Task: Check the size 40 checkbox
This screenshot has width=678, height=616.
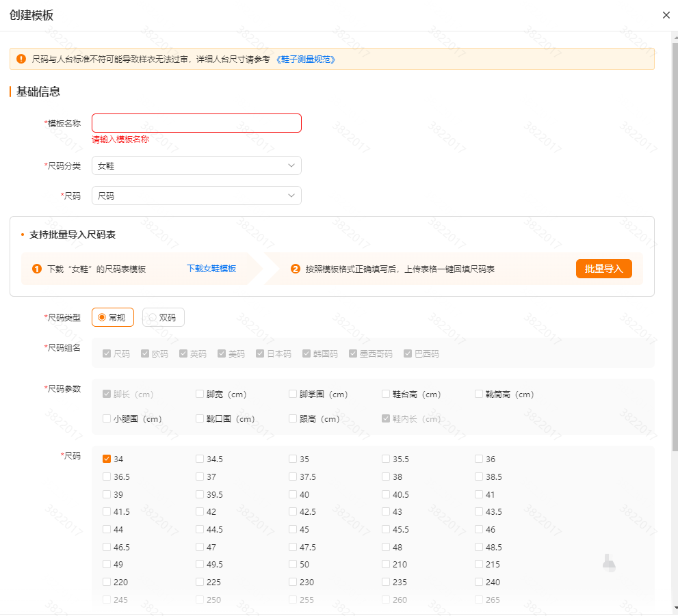Action: (x=293, y=494)
